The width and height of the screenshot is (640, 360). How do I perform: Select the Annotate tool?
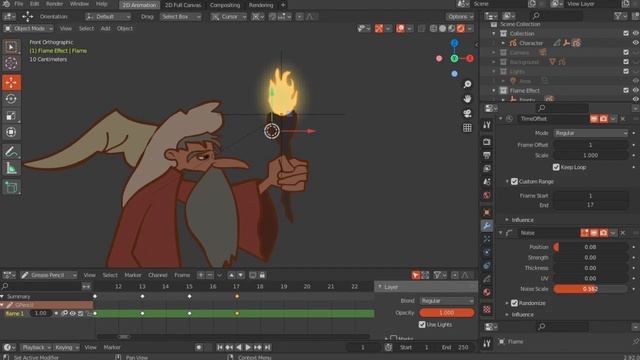(11, 152)
